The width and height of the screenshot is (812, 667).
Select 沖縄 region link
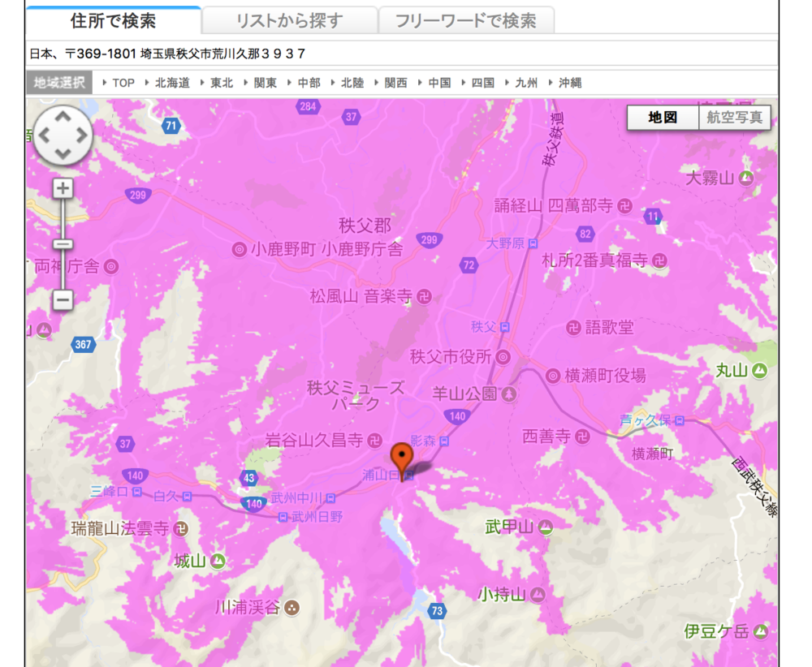[570, 83]
